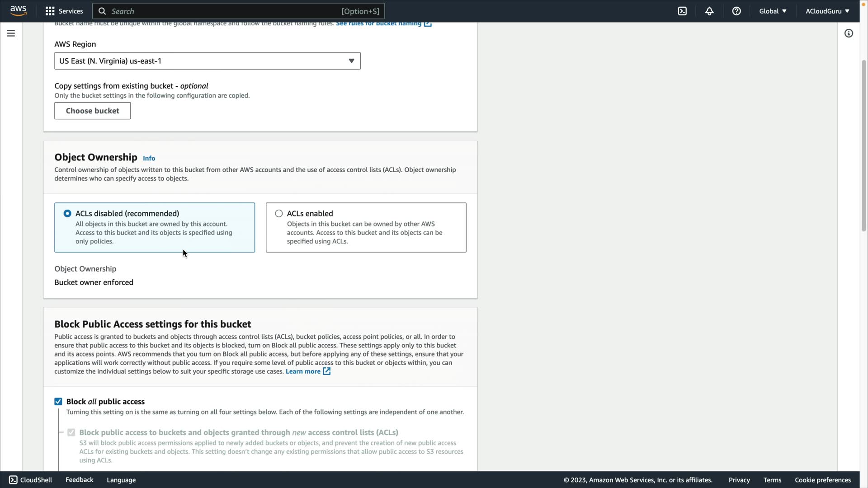
Task: Open the AWS Region dropdown
Action: point(207,61)
